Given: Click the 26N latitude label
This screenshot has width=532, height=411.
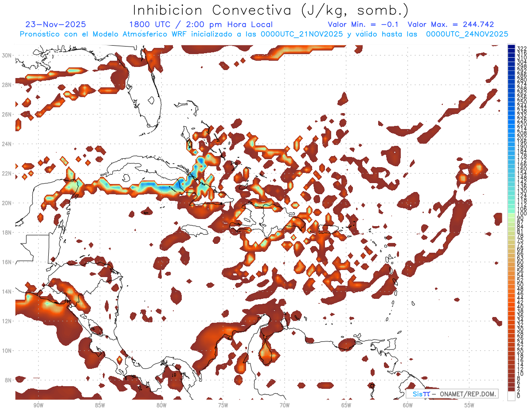Looking at the screenshot, I should click(x=7, y=114).
